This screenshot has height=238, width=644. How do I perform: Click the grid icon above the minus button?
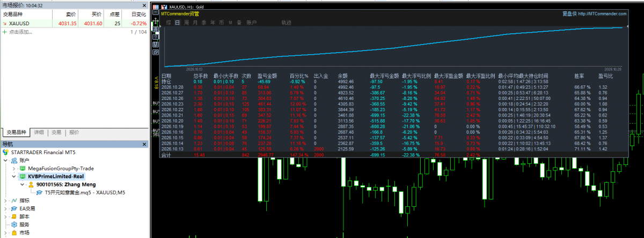pyautogui.click(x=156, y=6)
